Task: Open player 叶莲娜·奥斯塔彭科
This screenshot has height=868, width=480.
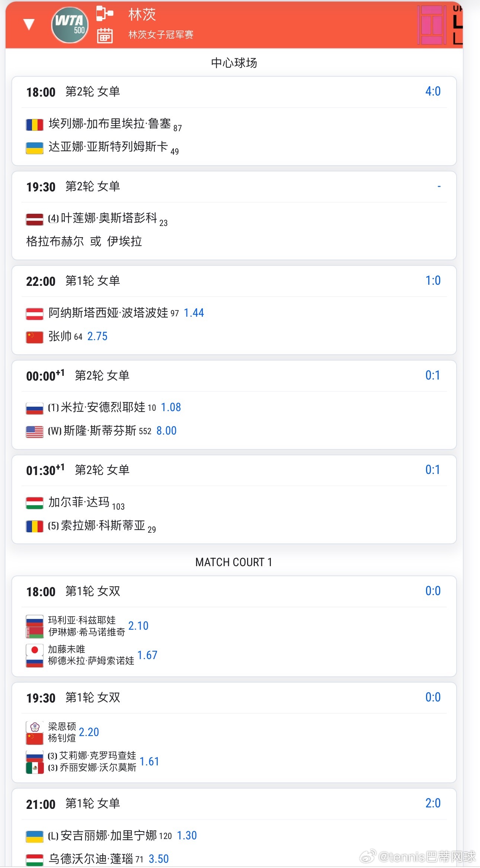Action: tap(109, 218)
